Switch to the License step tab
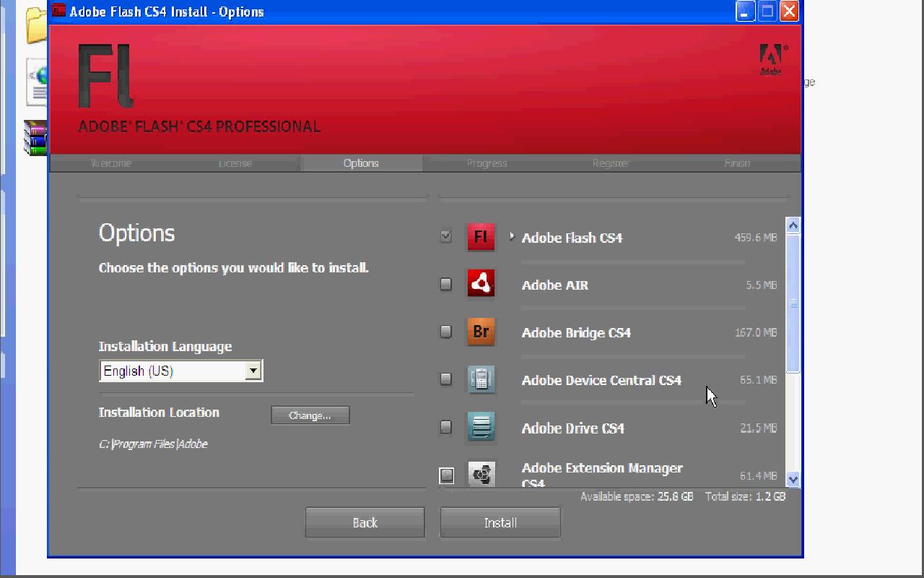The image size is (924, 578). [x=235, y=163]
